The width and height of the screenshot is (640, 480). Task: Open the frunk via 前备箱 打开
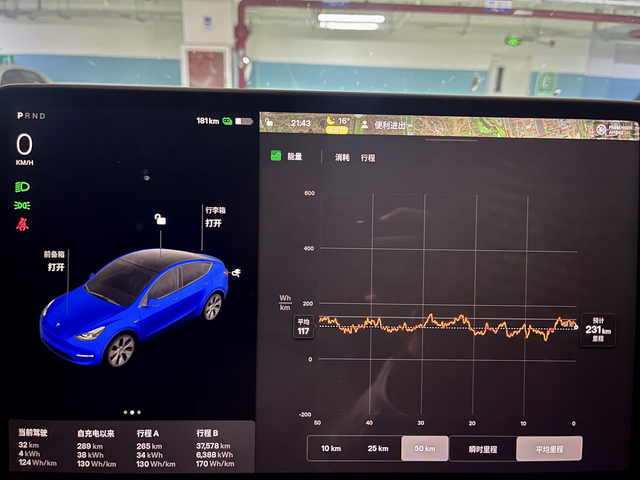tap(54, 261)
